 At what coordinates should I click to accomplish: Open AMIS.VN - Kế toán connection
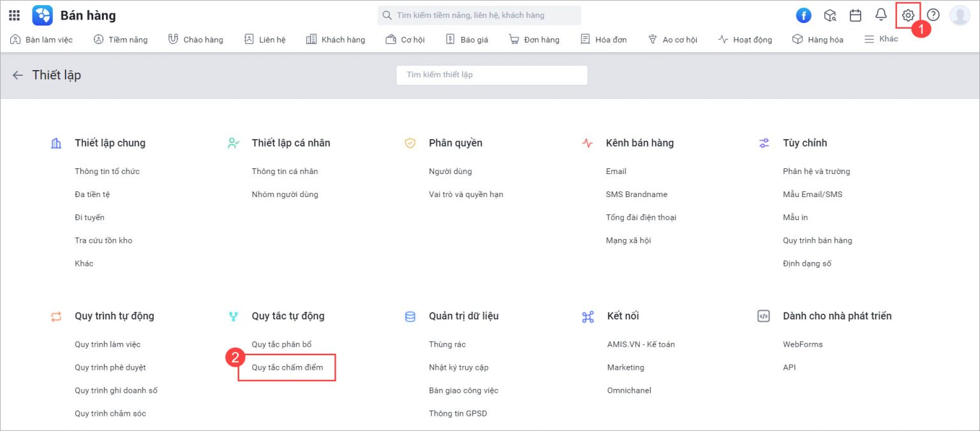coord(641,344)
